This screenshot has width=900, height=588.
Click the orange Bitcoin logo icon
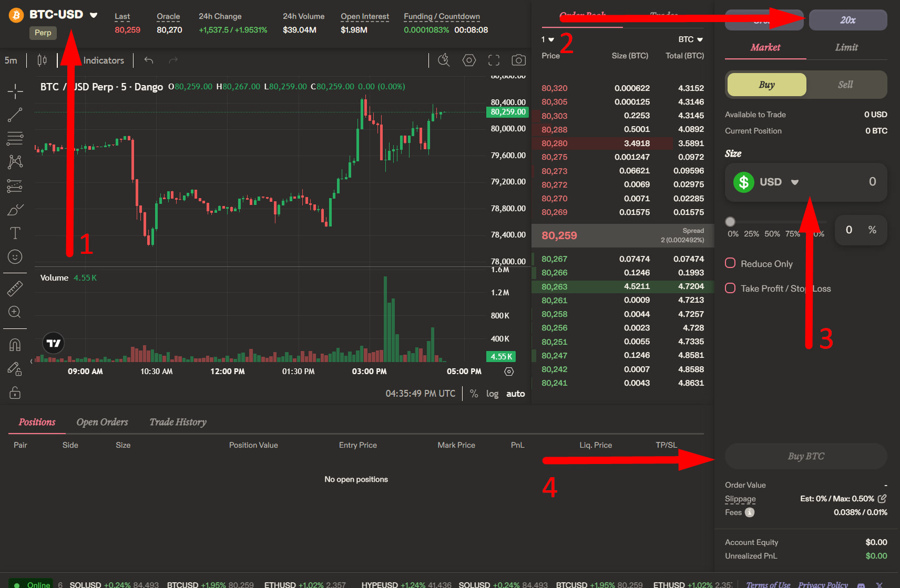coord(16,15)
